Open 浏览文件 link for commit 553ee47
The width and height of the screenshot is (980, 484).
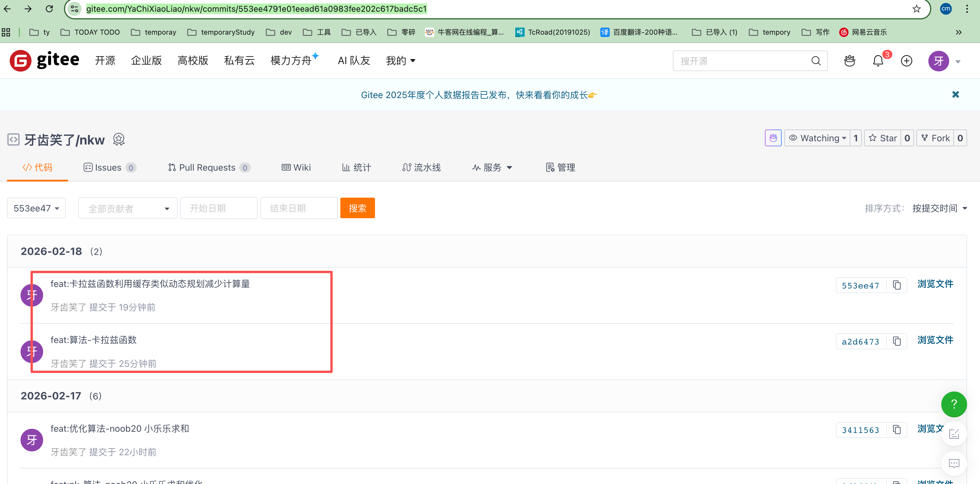[x=935, y=284]
